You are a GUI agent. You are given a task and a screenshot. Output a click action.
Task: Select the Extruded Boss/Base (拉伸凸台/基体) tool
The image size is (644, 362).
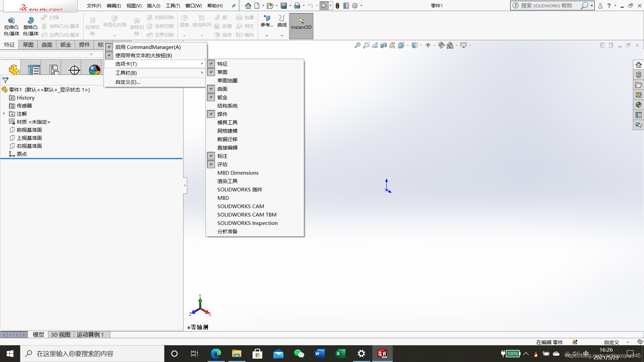[x=11, y=26]
